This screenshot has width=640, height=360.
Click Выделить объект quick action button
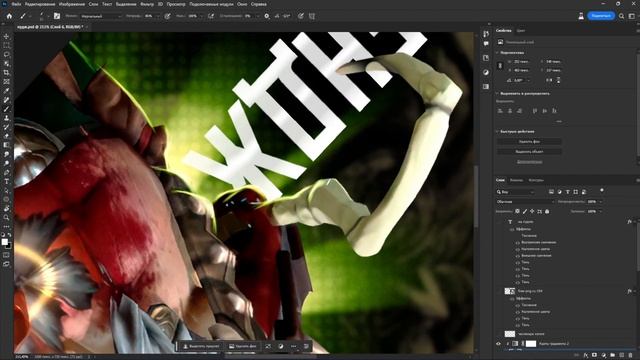click(x=529, y=151)
